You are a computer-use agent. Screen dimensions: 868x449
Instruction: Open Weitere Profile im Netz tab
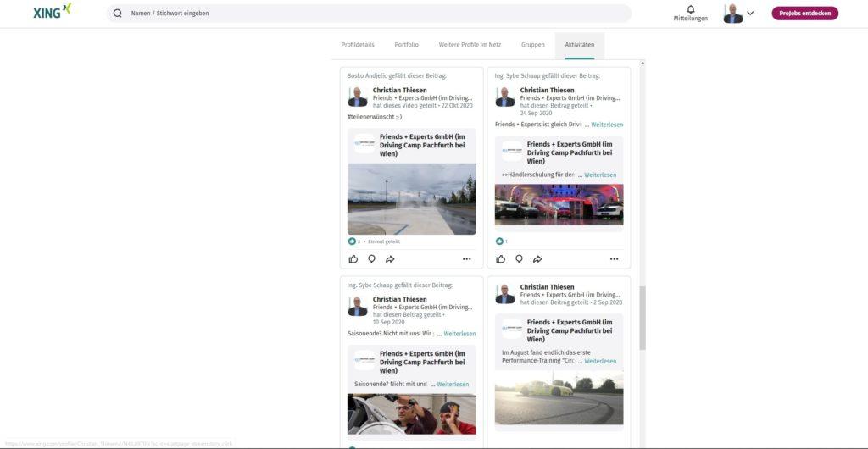(x=470, y=45)
